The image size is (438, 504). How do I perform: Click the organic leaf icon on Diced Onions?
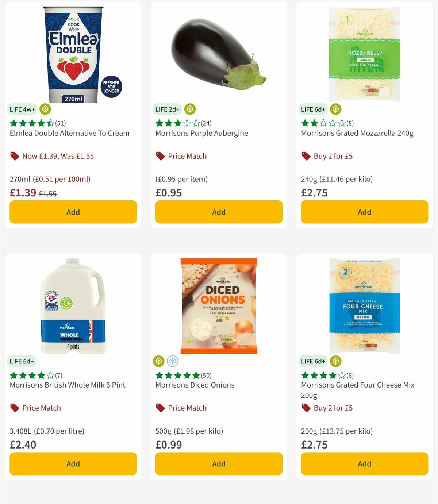(x=159, y=361)
